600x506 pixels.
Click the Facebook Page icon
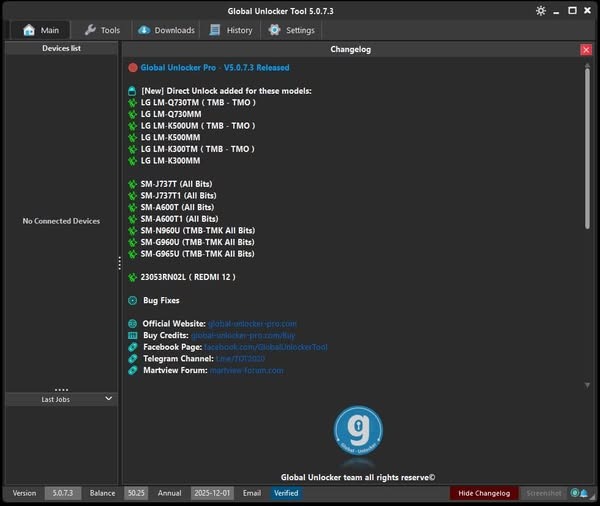pos(133,347)
